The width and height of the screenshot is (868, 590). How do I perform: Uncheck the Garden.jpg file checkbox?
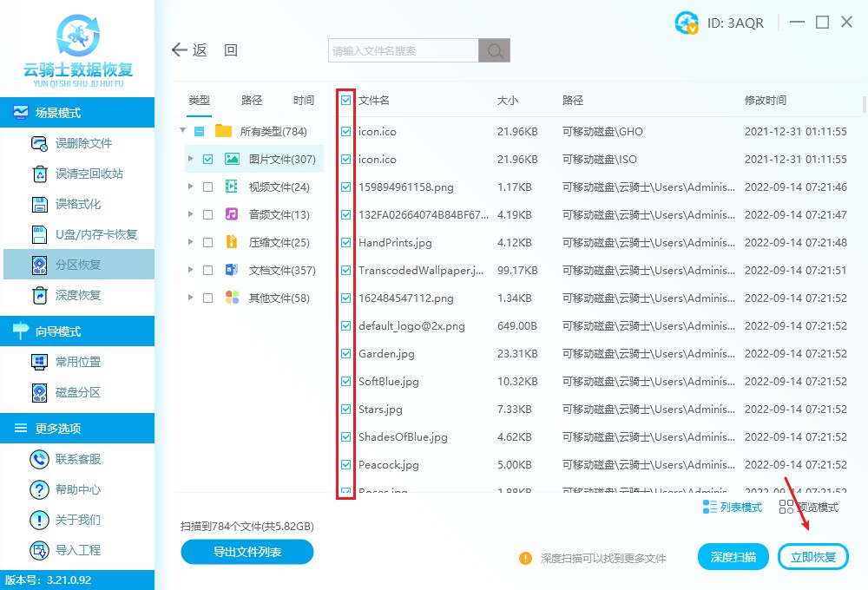click(x=346, y=353)
